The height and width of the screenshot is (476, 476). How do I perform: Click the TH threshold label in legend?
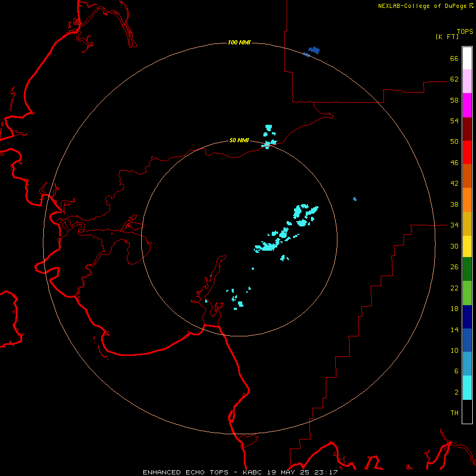(x=454, y=413)
